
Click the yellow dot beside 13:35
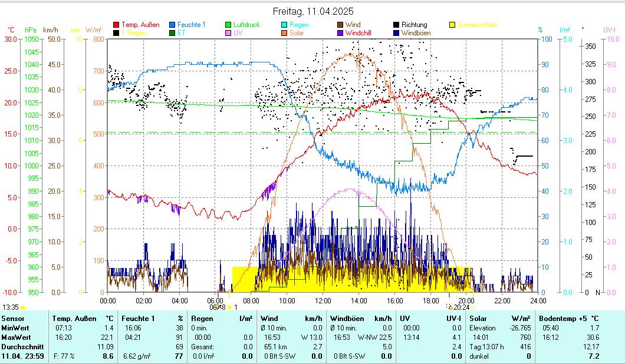click(23, 307)
